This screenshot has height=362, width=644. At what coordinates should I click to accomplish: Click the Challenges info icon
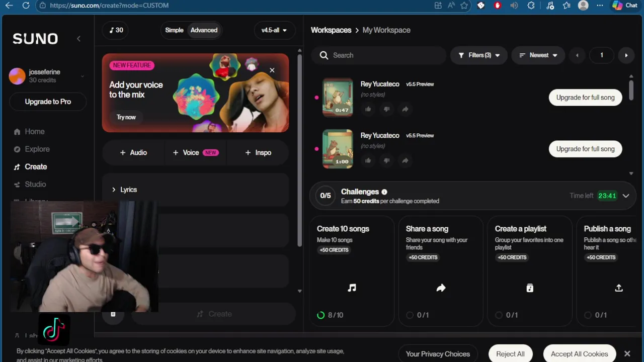pos(384,192)
